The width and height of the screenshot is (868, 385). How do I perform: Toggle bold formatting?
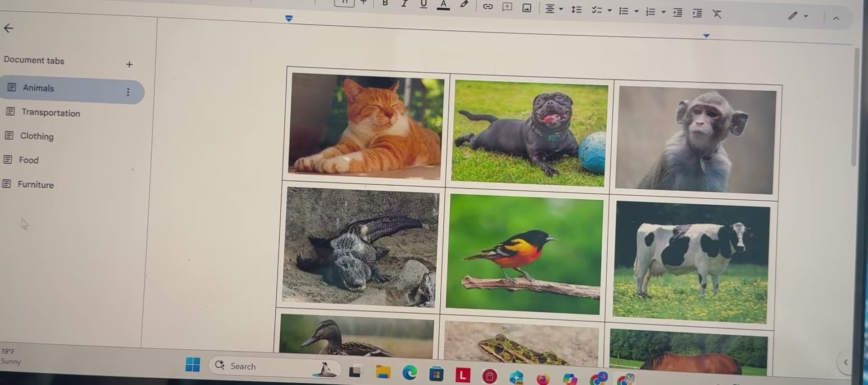pyautogui.click(x=385, y=4)
